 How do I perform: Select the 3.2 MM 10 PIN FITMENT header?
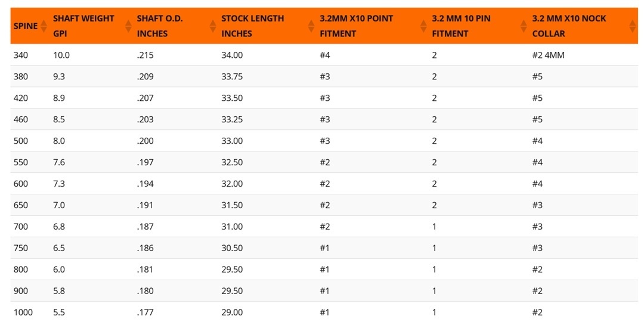click(x=461, y=26)
